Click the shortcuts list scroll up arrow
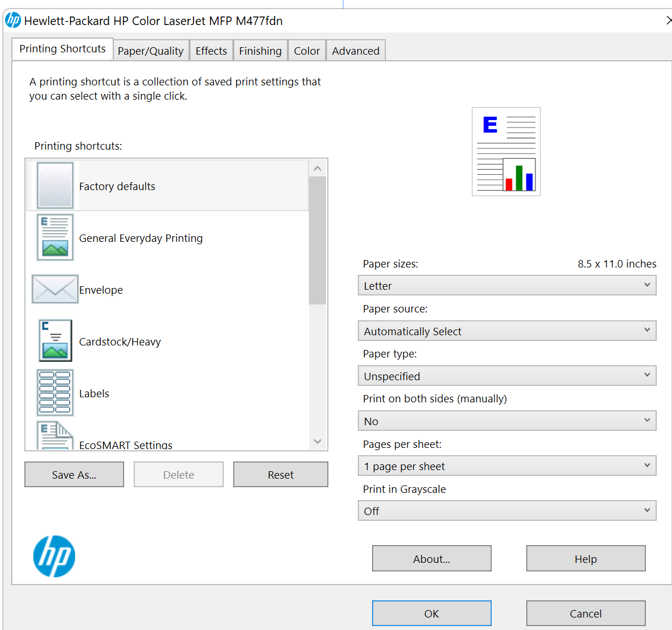This screenshot has width=672, height=630. pyautogui.click(x=318, y=168)
